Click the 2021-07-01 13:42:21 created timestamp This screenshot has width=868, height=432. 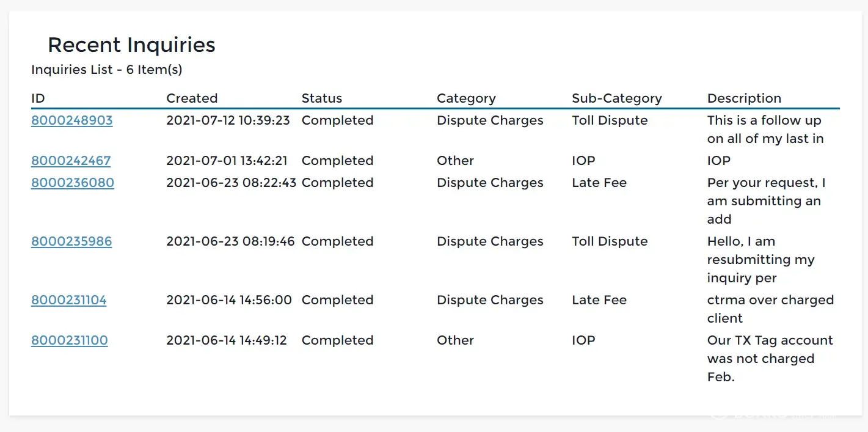(x=227, y=161)
